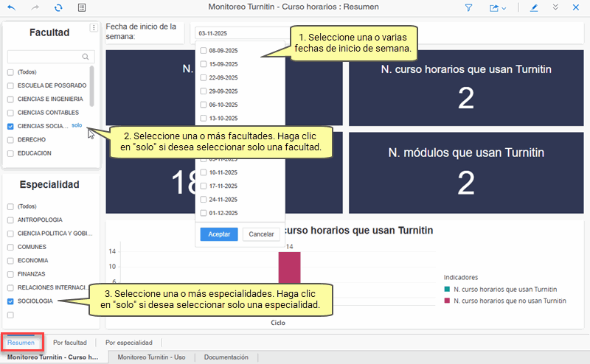Check the DERECHO faculty checkbox
This screenshot has height=364, width=590.
[10, 140]
